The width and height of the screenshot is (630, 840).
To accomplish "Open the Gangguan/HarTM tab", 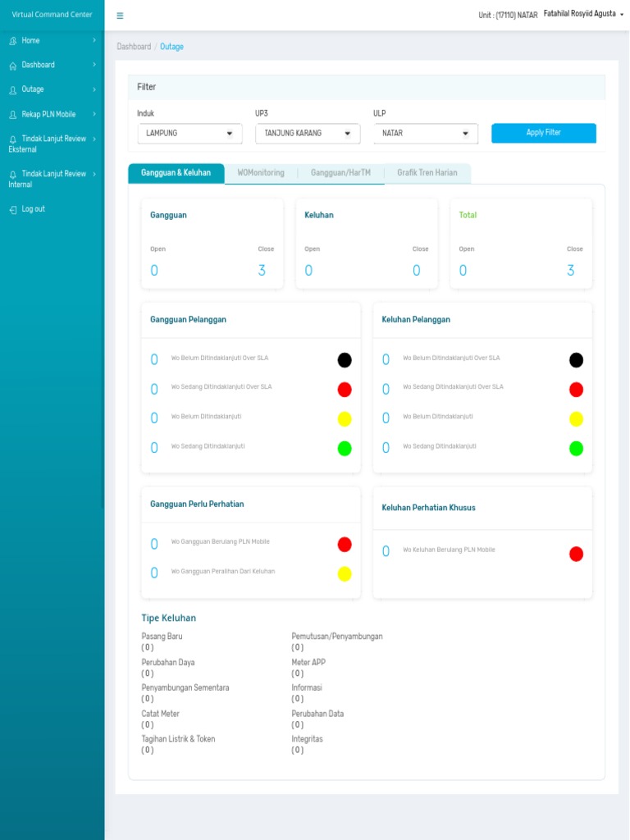I will [340, 173].
